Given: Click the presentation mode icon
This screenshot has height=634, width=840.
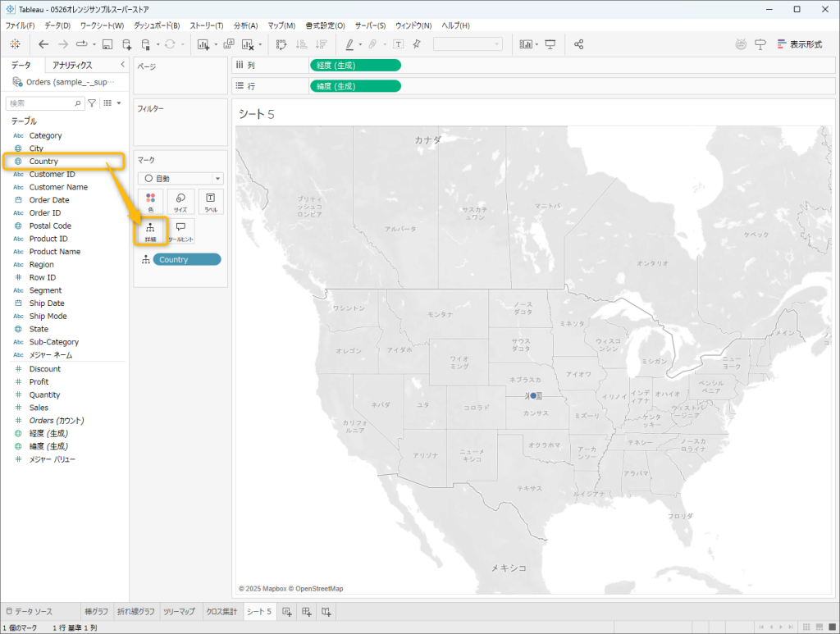Looking at the screenshot, I should (550, 44).
